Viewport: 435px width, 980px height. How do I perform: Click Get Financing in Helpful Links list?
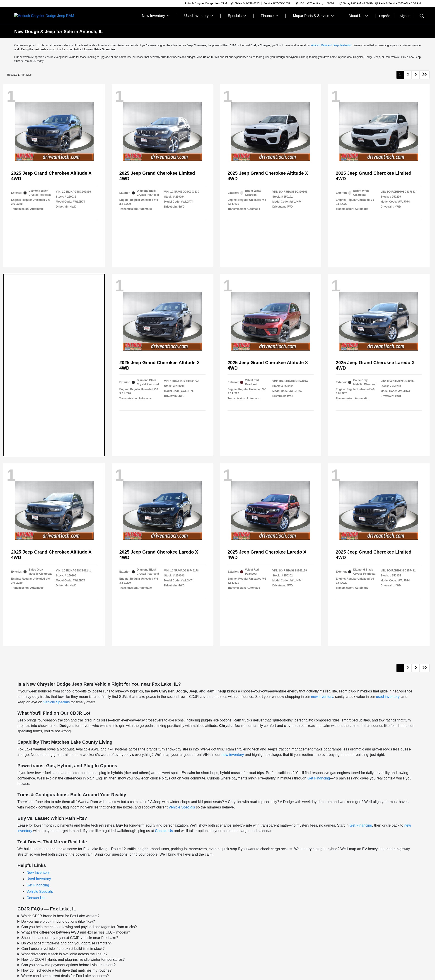coord(38,885)
